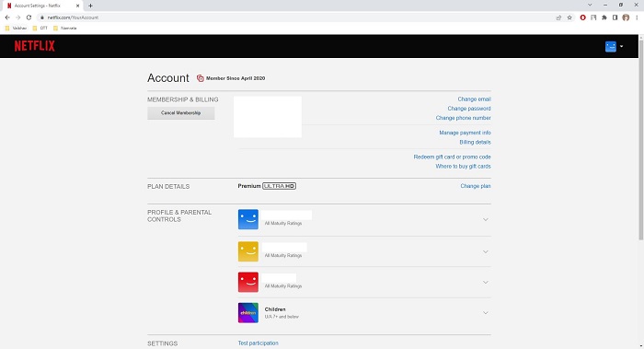
Task: Minimize the browser window
Action: (605, 5)
